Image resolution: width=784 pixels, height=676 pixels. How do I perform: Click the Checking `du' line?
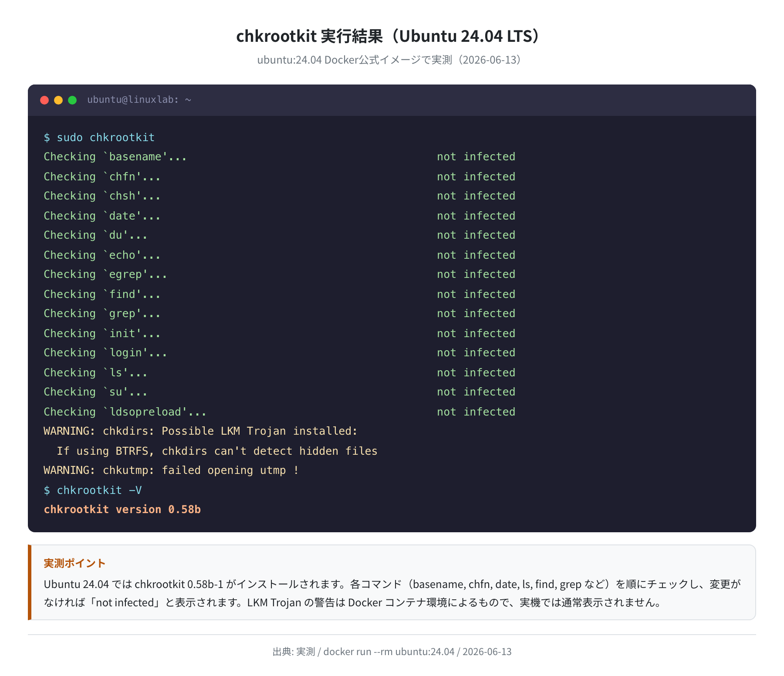pyautogui.click(x=96, y=235)
